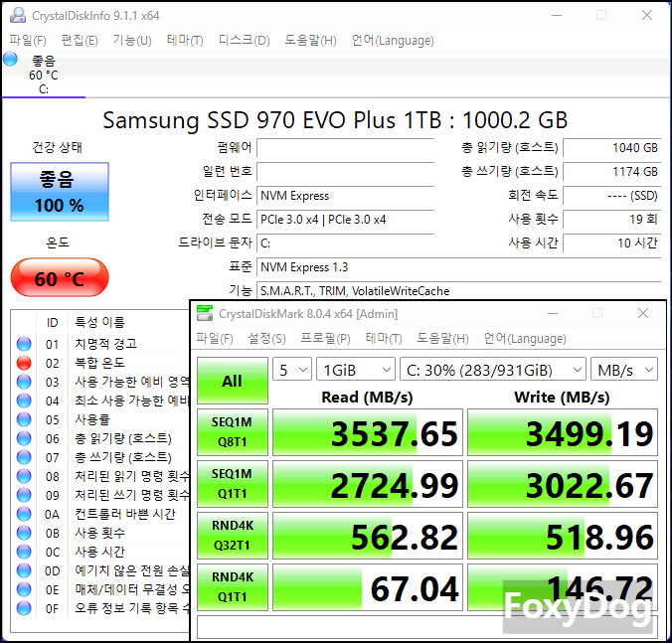Screen dimensions: 672x643
Task: Click 사용 횟수 value 19 회
Action: (612, 220)
